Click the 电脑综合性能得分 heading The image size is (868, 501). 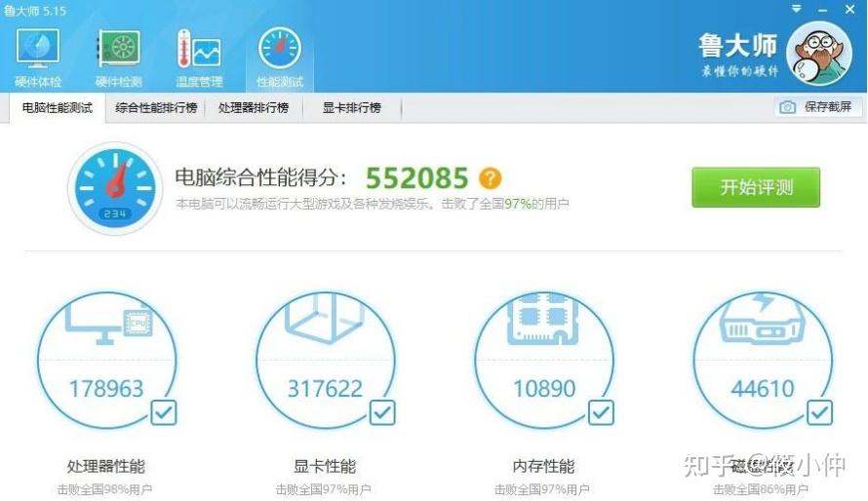coord(260,178)
